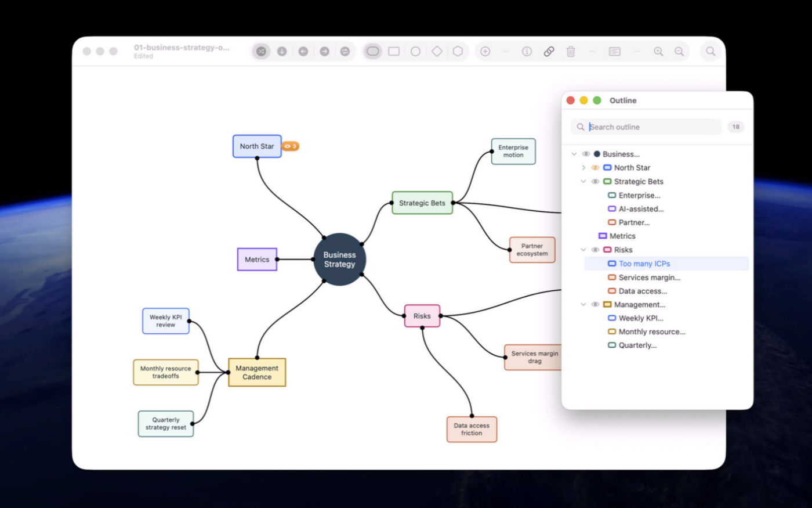Toggle visibility eye for Strategic Bets row
Image resolution: width=812 pixels, height=508 pixels.
click(595, 182)
